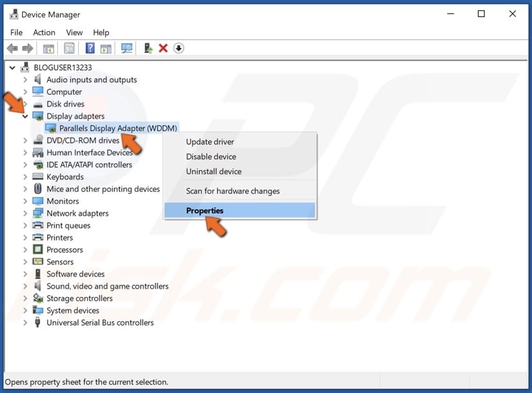The image size is (532, 393).
Task: Click the Storage controllers icon
Action: click(38, 298)
